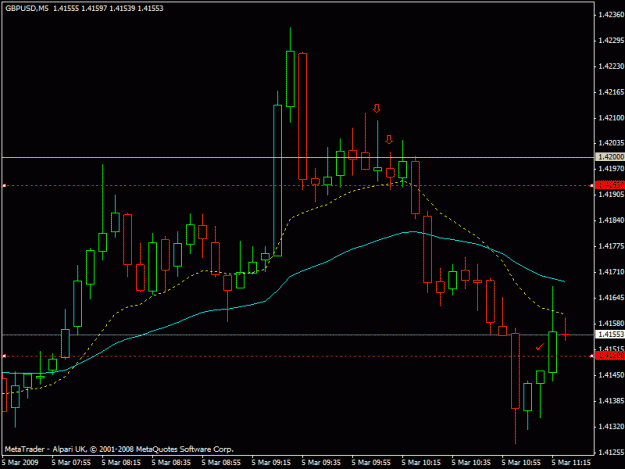Screen dimensions: 625x469
Task: Click the 5 Mar 08:15 time label
Action: (x=121, y=463)
